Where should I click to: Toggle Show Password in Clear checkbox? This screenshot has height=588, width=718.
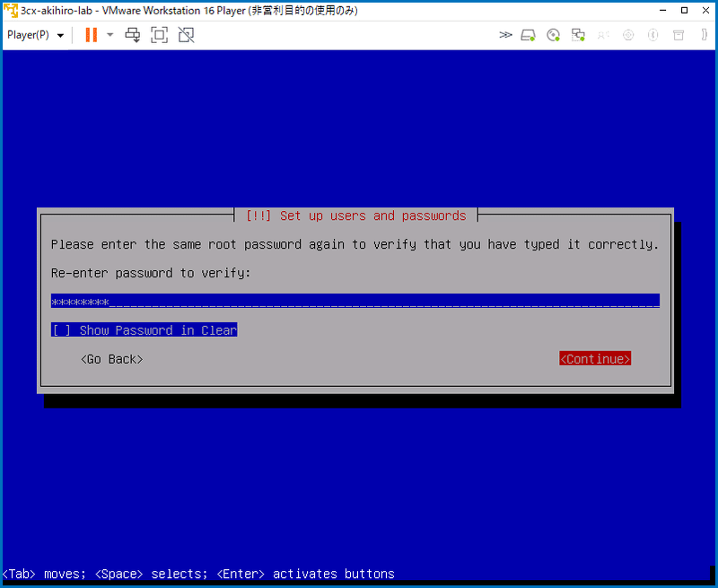(x=144, y=330)
